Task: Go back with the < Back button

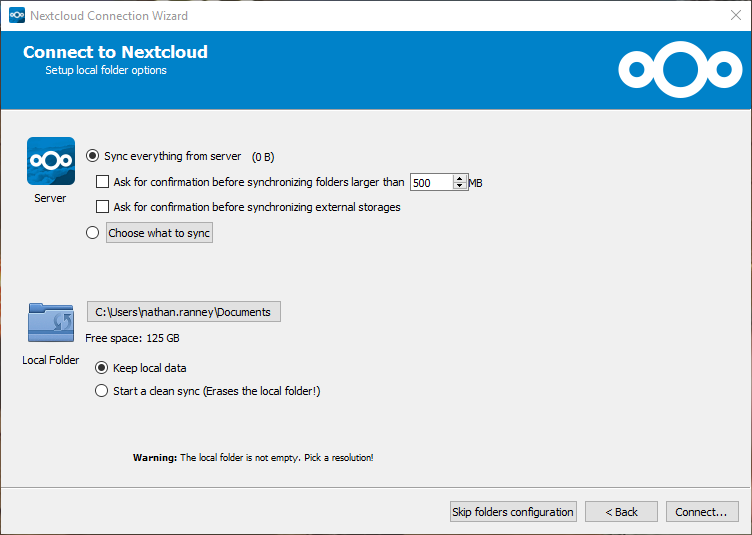Action: (621, 512)
